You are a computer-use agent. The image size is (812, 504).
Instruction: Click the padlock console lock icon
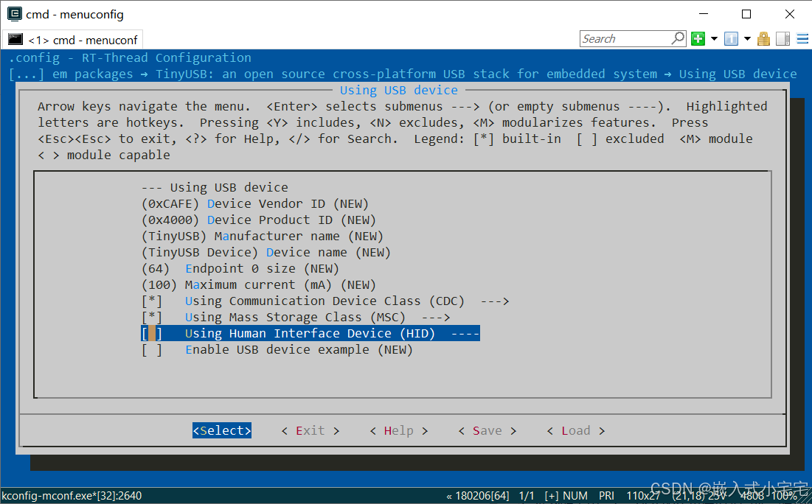(x=763, y=38)
